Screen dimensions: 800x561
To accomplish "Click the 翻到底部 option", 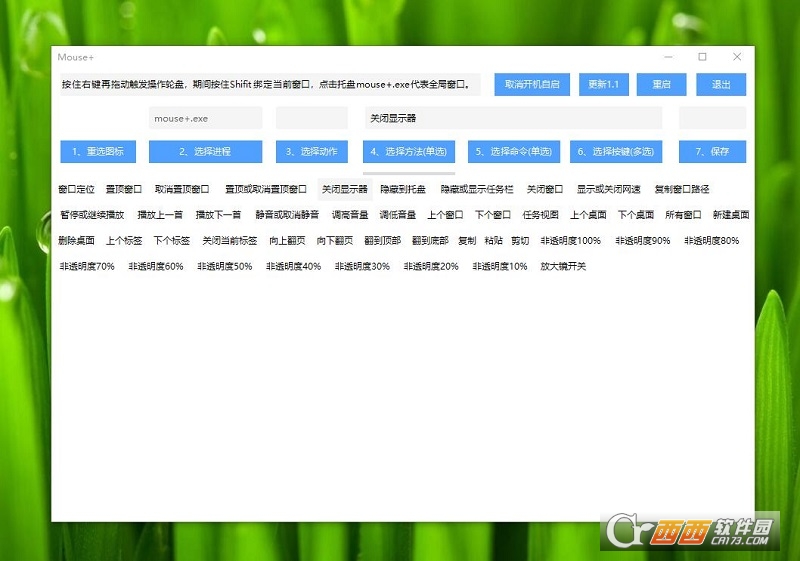I will (x=430, y=240).
